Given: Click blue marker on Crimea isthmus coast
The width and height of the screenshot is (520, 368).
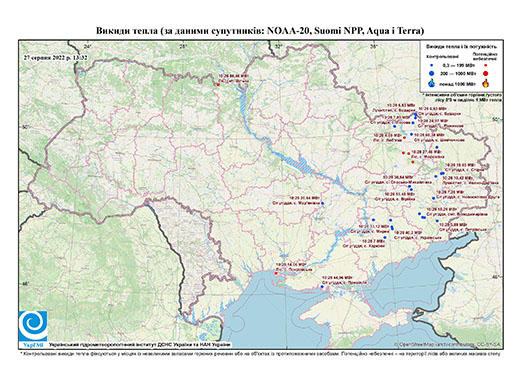Looking at the screenshot, I should [322, 287].
